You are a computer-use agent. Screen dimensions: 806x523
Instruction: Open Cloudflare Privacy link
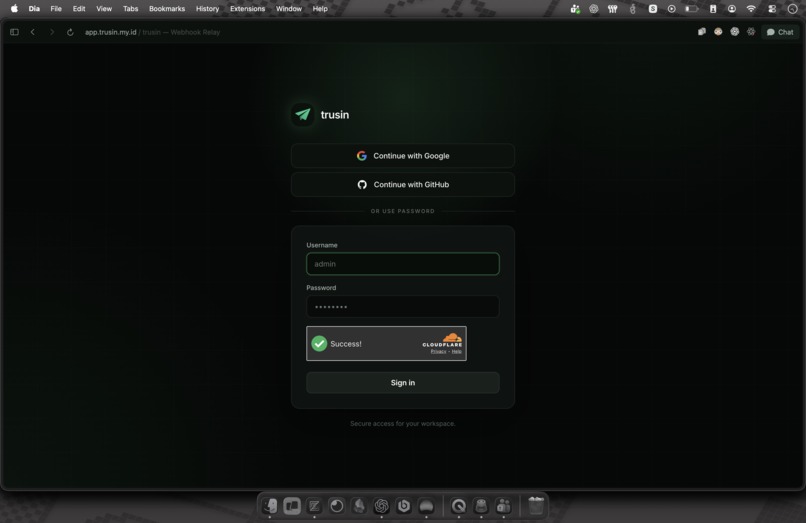pyautogui.click(x=438, y=352)
